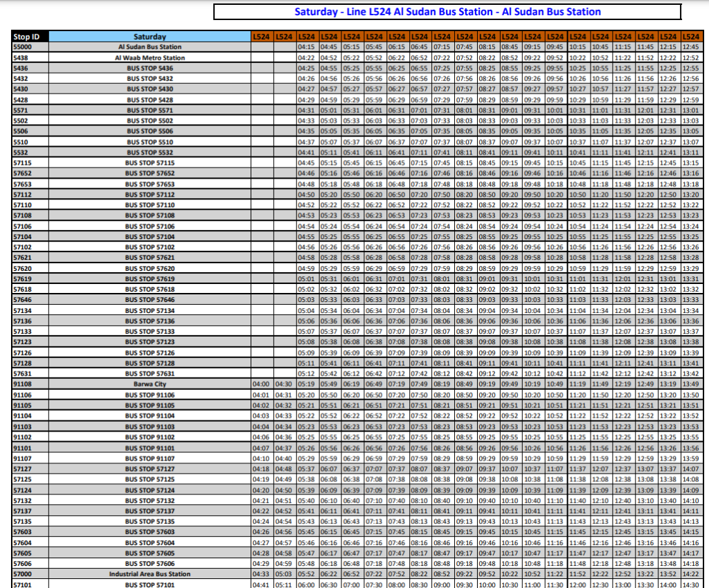Select the Al Sudan Bus Station stop name
This screenshot has height=588, width=709.
coord(150,47)
